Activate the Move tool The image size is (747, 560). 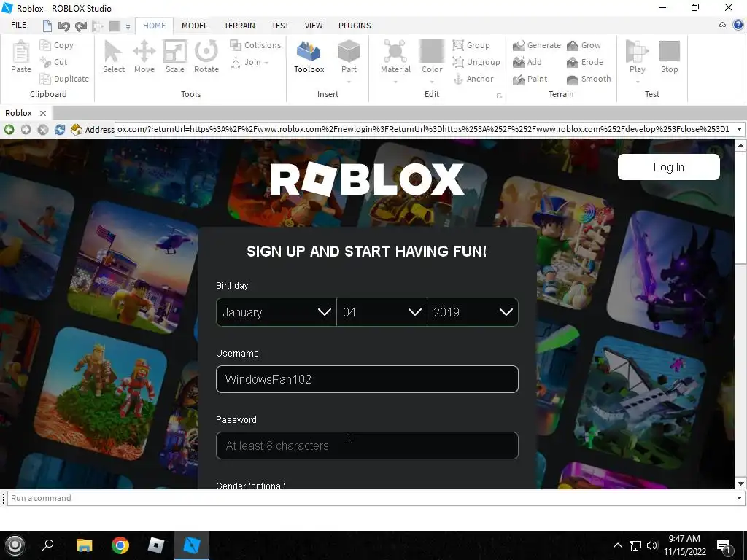144,57
